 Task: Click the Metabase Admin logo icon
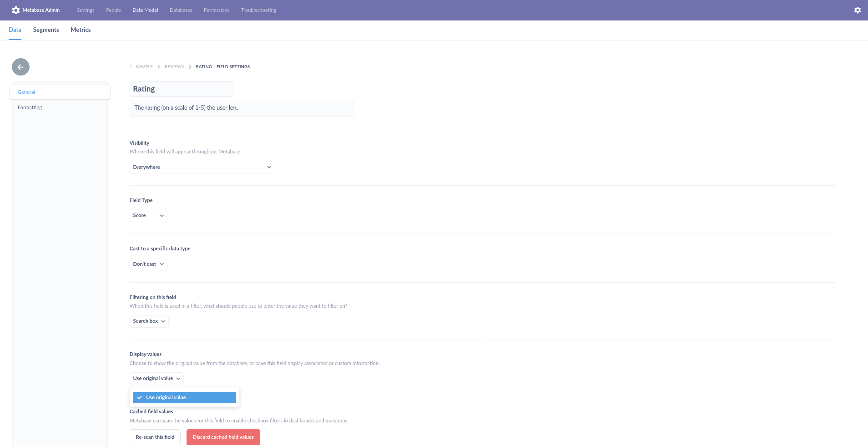point(16,10)
